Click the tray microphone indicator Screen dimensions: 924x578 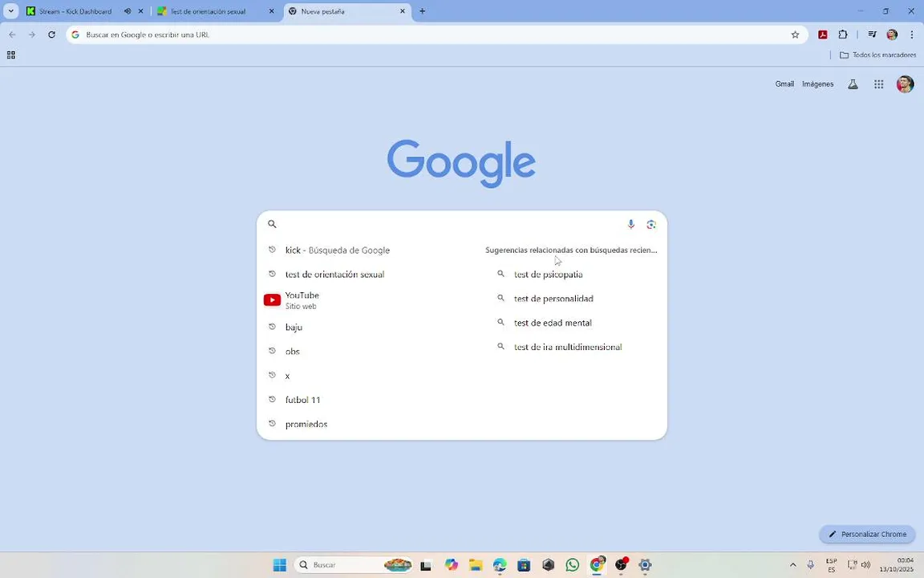pyautogui.click(x=810, y=565)
